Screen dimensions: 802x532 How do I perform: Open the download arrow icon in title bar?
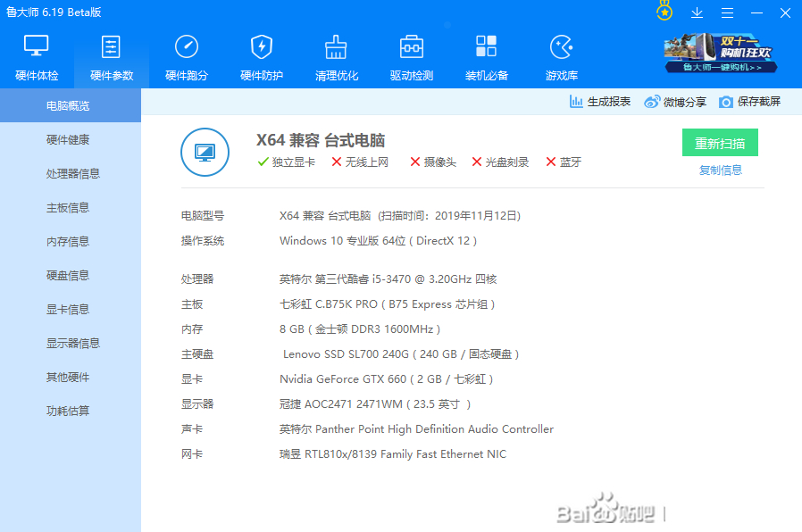[697, 12]
